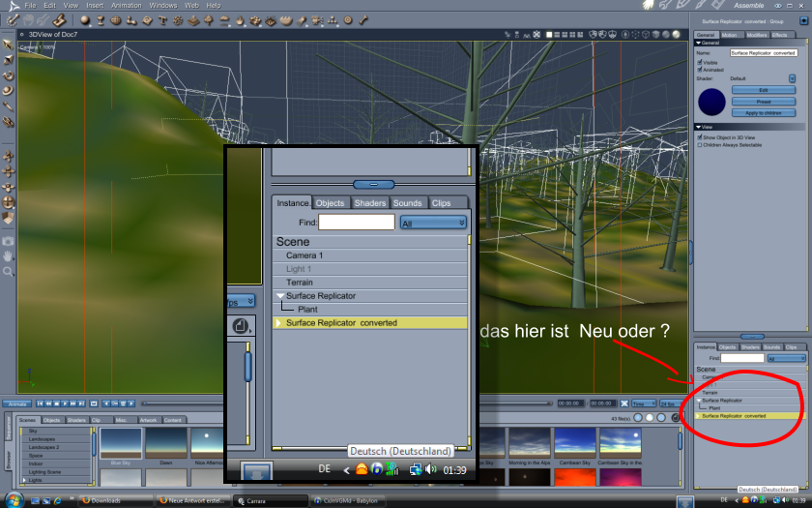Open the 24 fps dropdown on the timeline

[x=672, y=403]
